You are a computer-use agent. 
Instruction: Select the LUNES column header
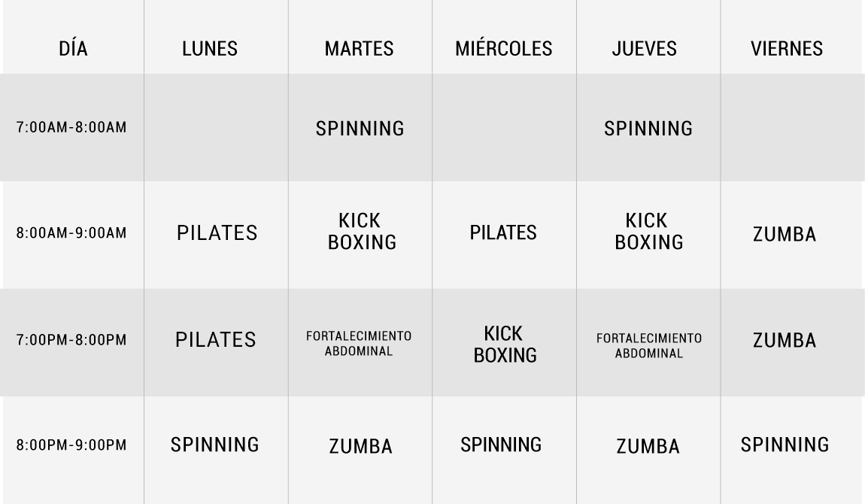point(210,49)
